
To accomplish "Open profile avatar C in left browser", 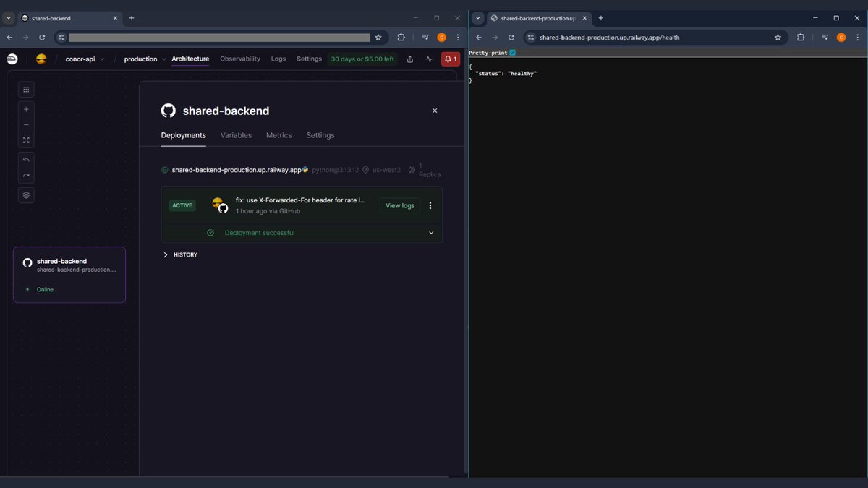I will coord(441,37).
